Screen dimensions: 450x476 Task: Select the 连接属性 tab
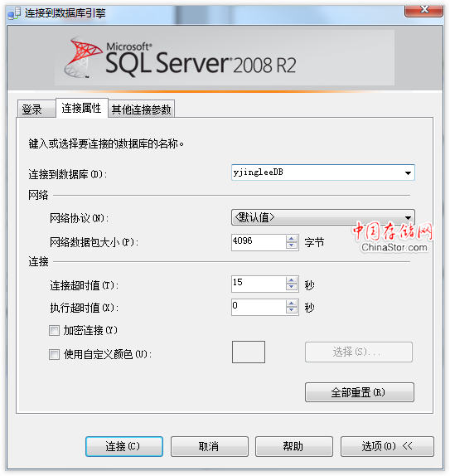point(81,108)
